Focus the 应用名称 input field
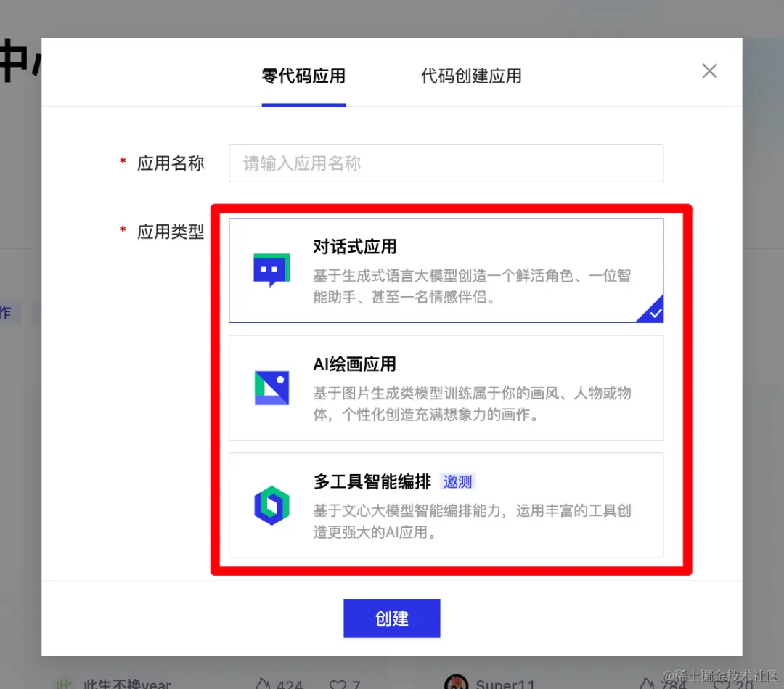Viewport: 784px width, 689px height. point(446,163)
